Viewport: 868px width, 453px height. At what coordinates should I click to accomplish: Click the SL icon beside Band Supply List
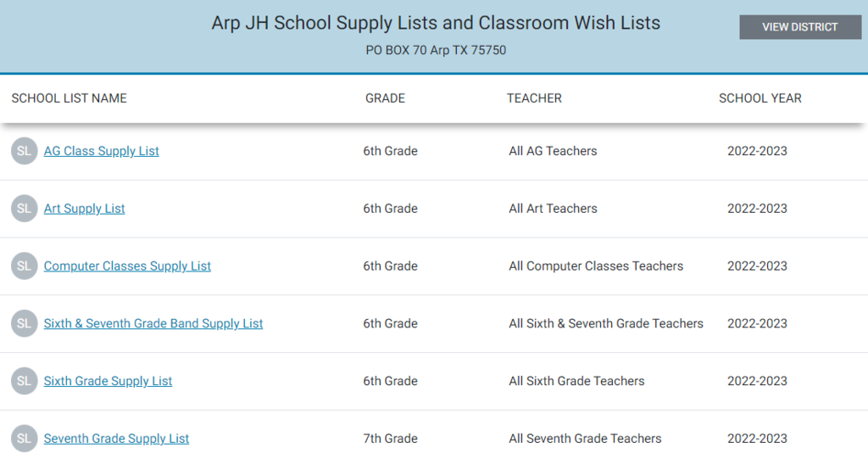25,323
